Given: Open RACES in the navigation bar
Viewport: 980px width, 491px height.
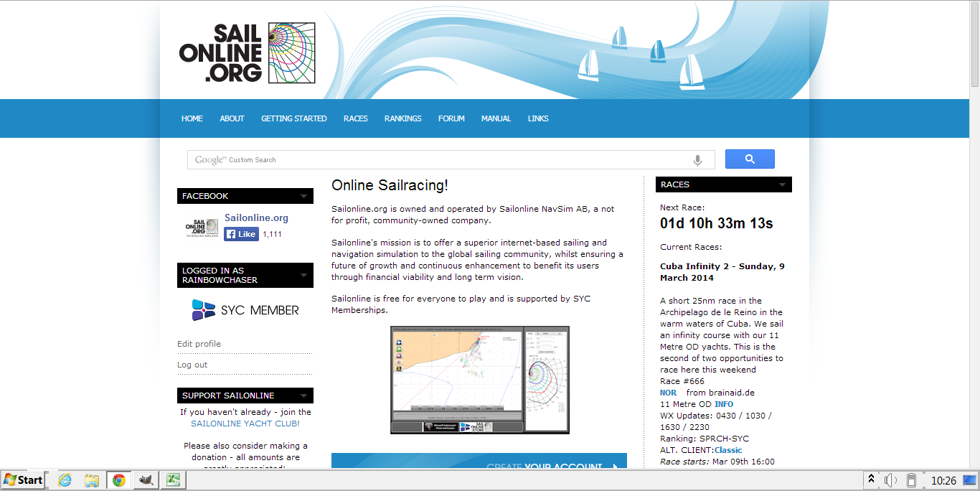Looking at the screenshot, I should coord(356,118).
